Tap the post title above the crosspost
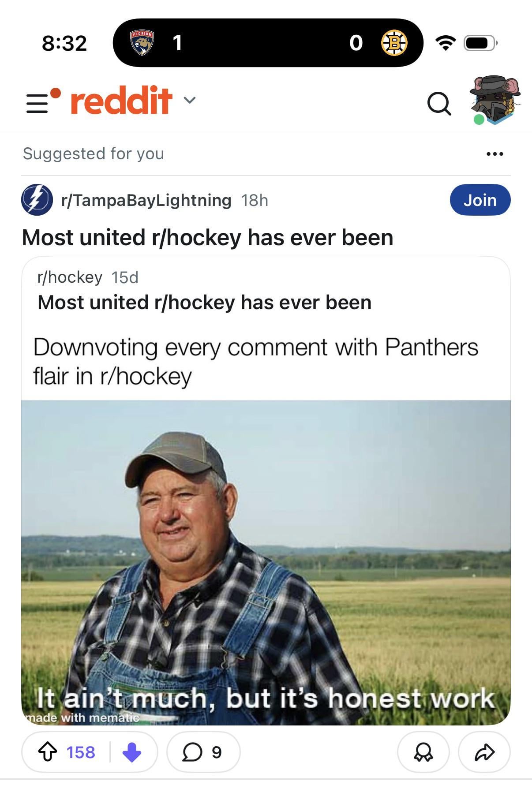This screenshot has width=532, height=785. [207, 238]
